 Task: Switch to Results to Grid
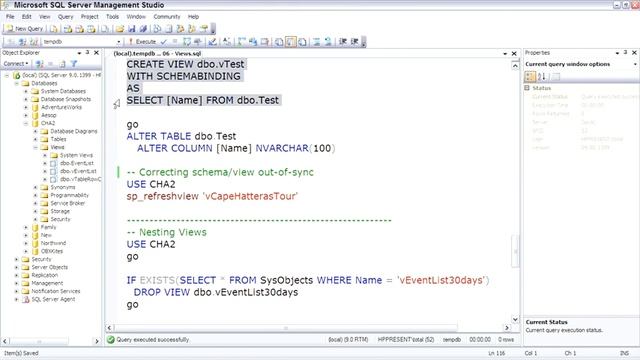point(291,41)
